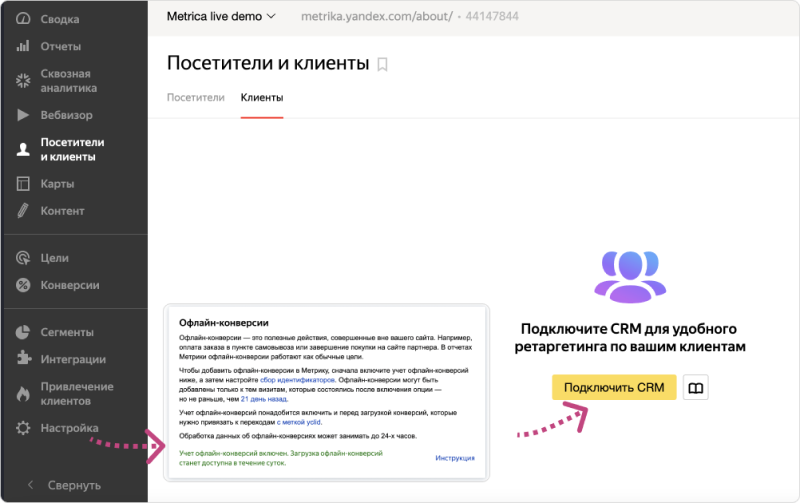Click the counter number 44147844

492,16
